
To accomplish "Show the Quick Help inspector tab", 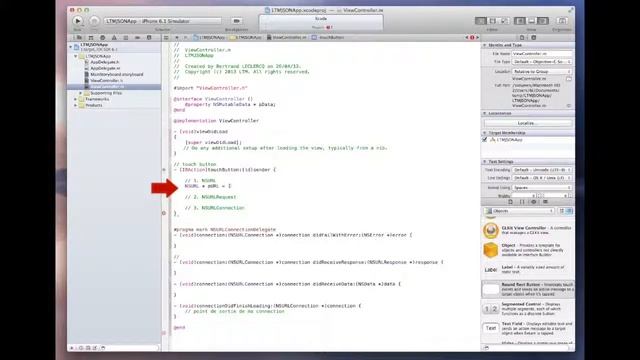I will pyautogui.click(x=533, y=38).
